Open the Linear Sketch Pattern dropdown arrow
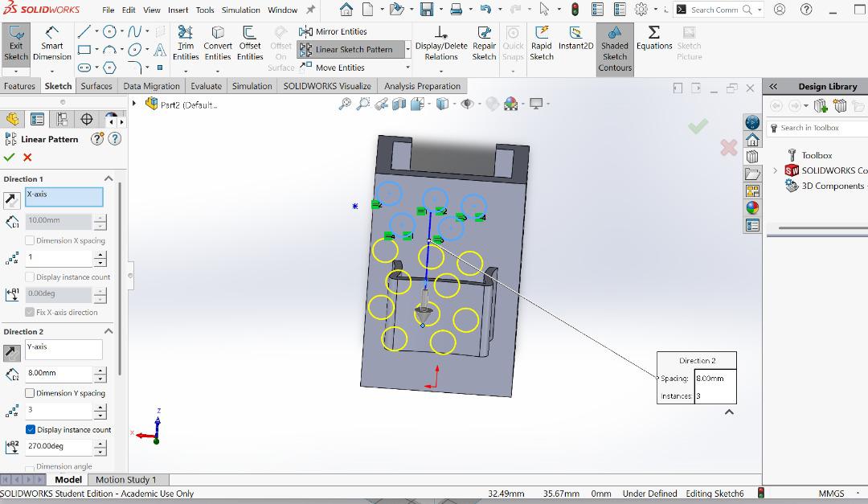The width and height of the screenshot is (868, 504). point(408,49)
